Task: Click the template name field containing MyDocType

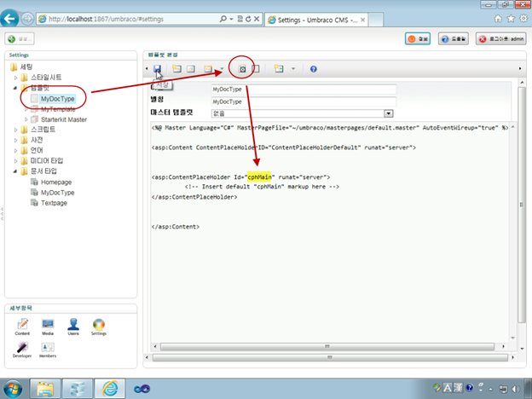Action: point(304,90)
